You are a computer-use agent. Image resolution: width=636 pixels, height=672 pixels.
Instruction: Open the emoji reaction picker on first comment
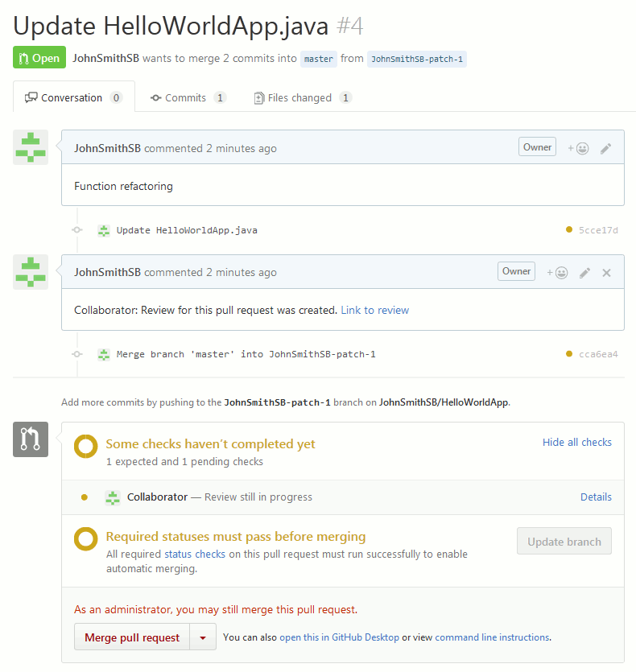tap(576, 146)
